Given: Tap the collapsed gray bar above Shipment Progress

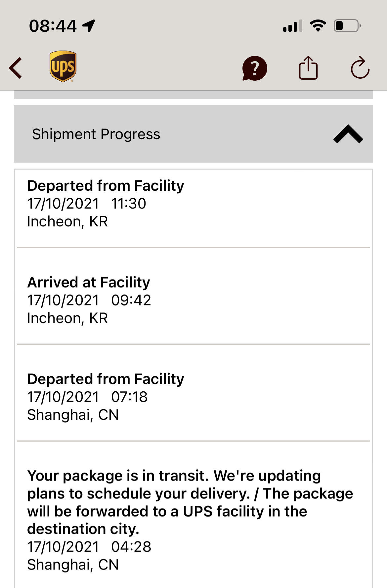Looking at the screenshot, I should tap(193, 95).
